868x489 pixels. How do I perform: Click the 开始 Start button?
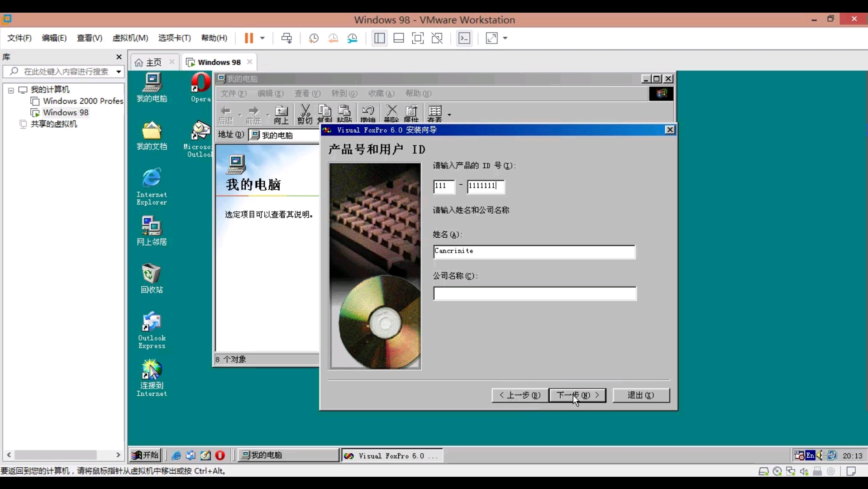tap(145, 455)
